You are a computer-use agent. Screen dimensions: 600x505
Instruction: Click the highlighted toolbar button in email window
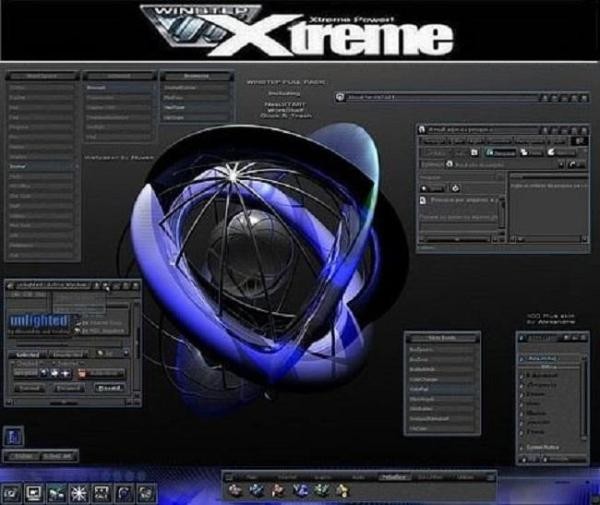[501, 153]
